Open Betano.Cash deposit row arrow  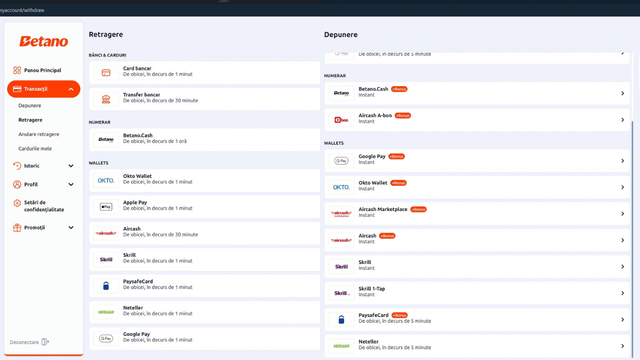[x=622, y=93]
